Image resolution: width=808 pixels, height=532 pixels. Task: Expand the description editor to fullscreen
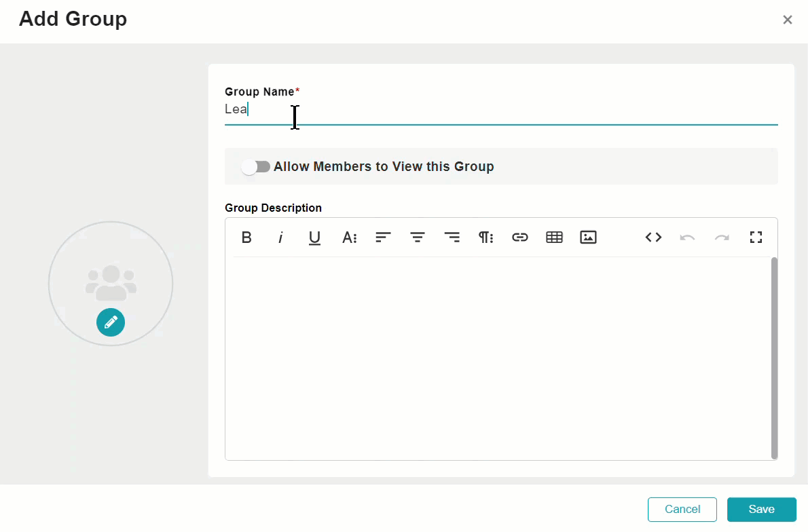pyautogui.click(x=756, y=237)
